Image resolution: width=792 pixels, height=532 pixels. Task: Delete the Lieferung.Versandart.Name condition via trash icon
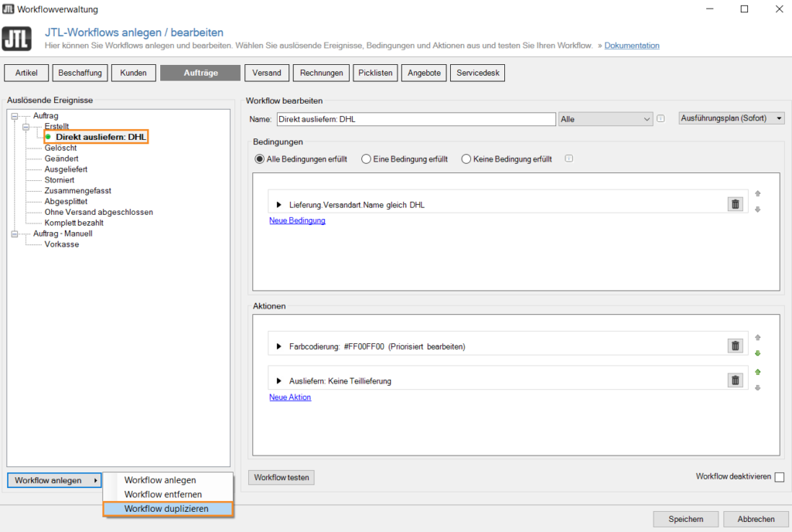[x=734, y=203]
